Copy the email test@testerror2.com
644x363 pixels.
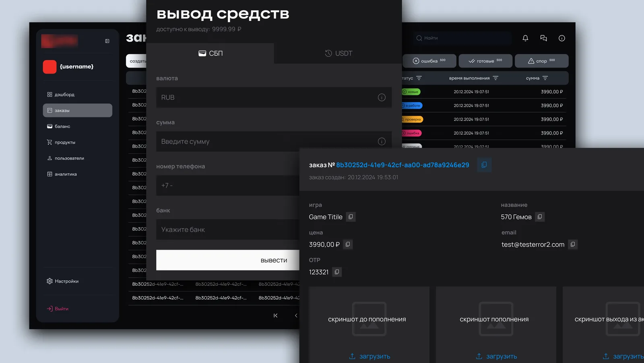573,244
